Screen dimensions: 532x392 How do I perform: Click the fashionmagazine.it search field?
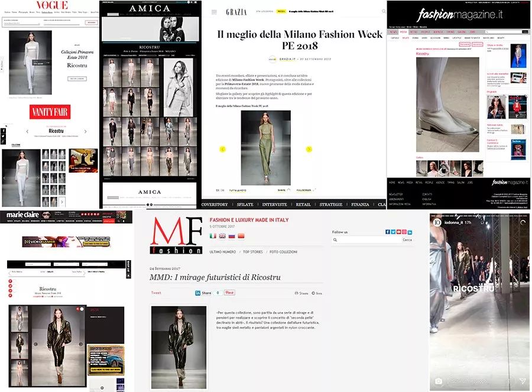[x=504, y=32]
